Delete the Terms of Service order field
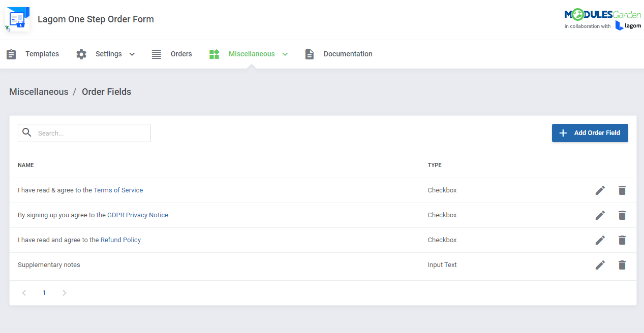Screen dimensions: 644x333 pos(622,190)
